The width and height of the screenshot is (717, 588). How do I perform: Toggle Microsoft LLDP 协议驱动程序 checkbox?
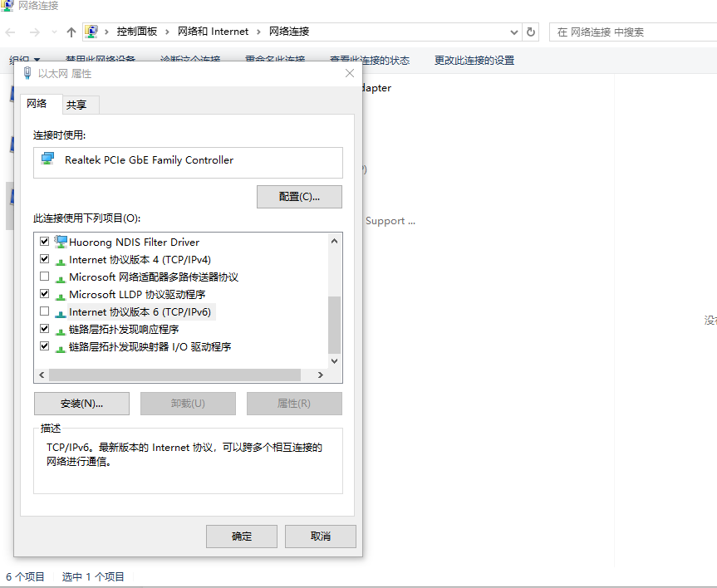pyautogui.click(x=44, y=293)
